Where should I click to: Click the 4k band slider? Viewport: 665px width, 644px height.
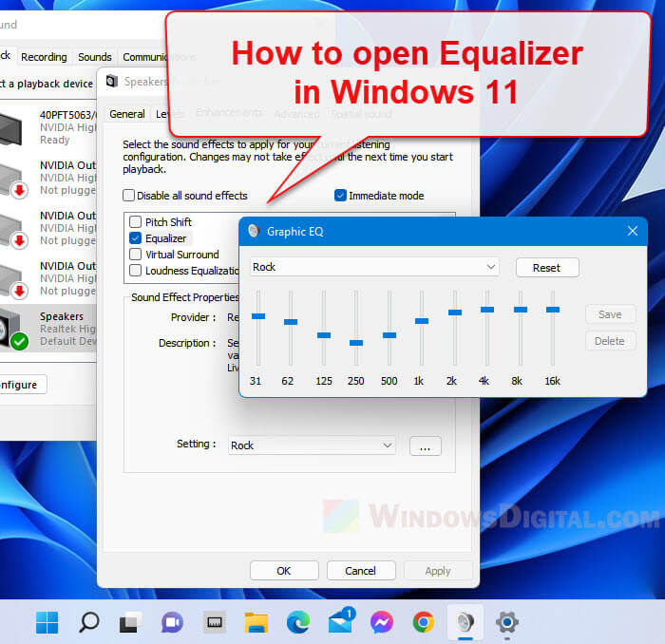(x=487, y=310)
